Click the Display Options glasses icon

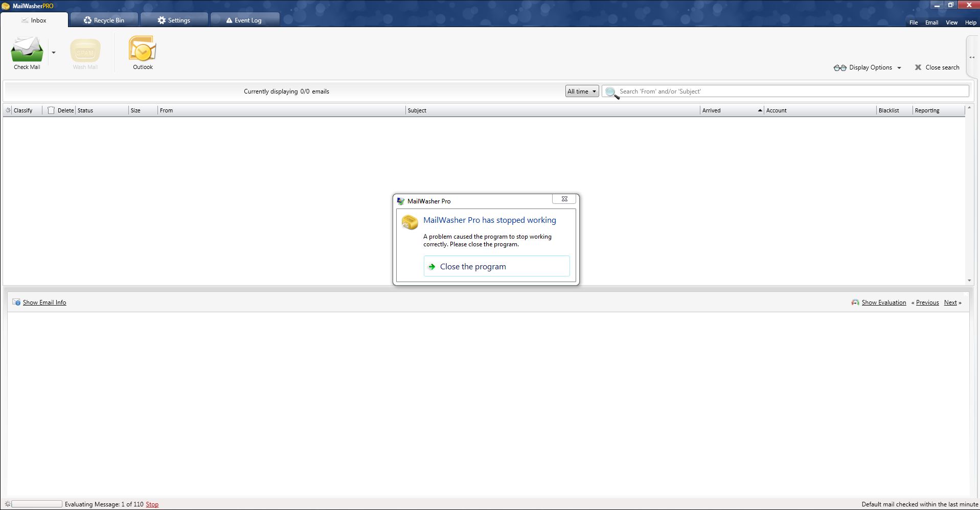point(840,67)
